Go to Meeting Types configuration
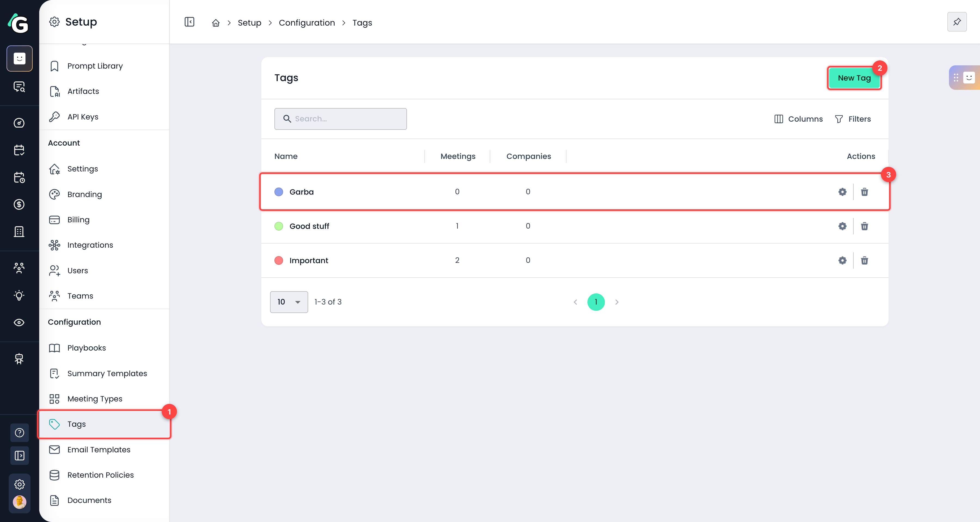This screenshot has width=980, height=522. [x=95, y=399]
